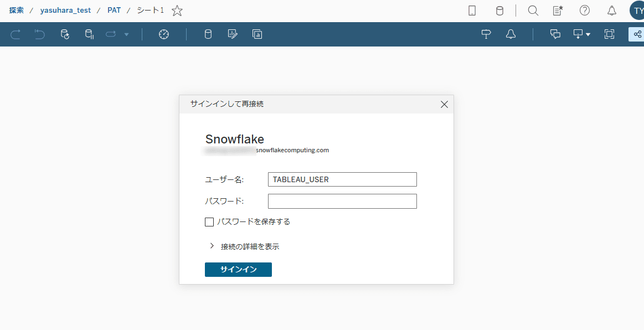Click the undo arrow in toolbar
Image resolution: width=644 pixels, height=330 pixels.
[x=39, y=34]
